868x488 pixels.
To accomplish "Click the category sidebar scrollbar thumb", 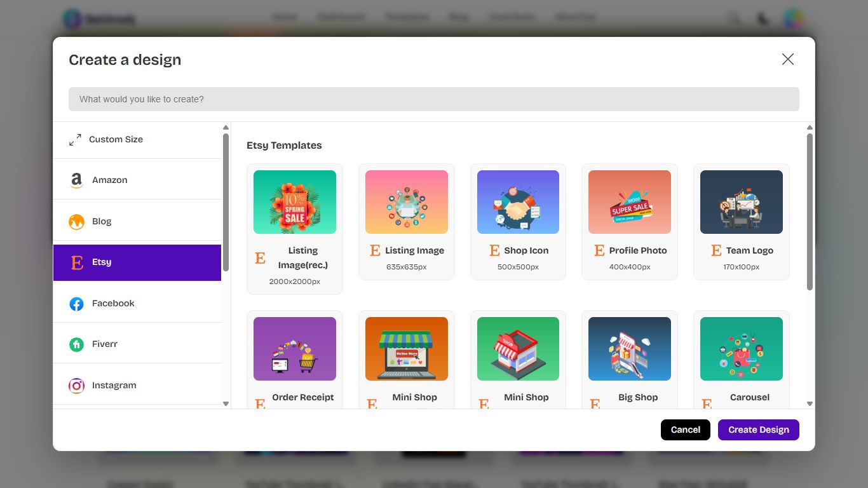I will (x=226, y=202).
